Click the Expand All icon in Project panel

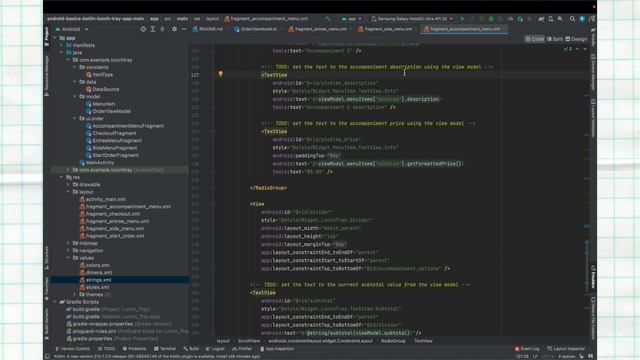tap(153, 29)
